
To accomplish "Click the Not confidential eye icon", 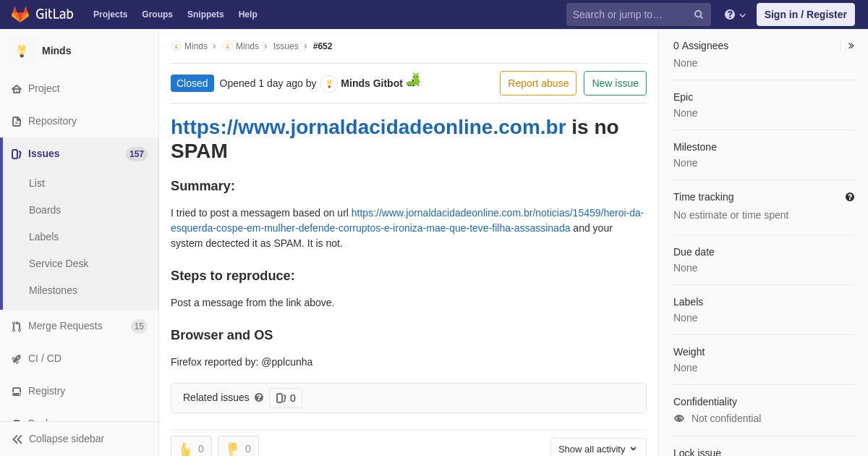I will [679, 418].
